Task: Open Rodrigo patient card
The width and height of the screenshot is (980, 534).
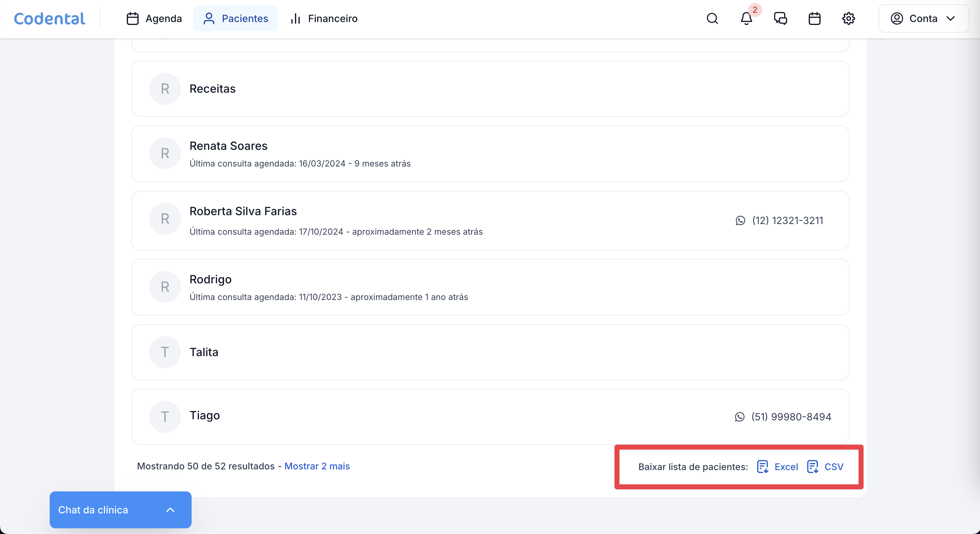Action: [x=210, y=279]
